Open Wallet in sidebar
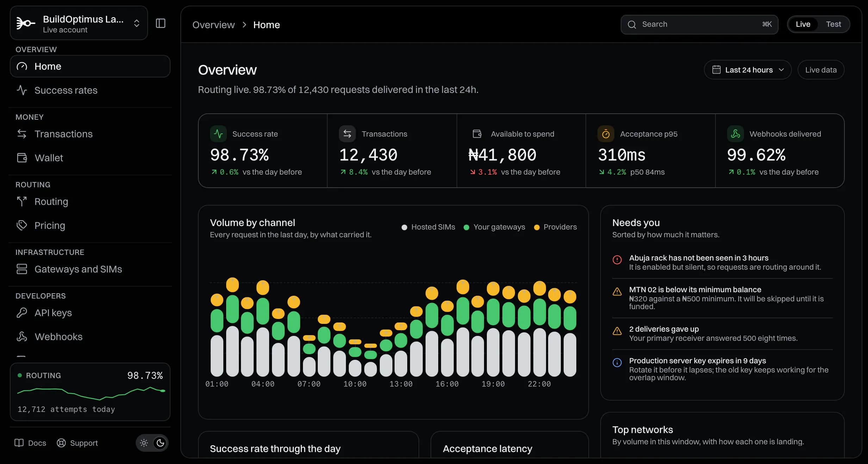 [90, 158]
